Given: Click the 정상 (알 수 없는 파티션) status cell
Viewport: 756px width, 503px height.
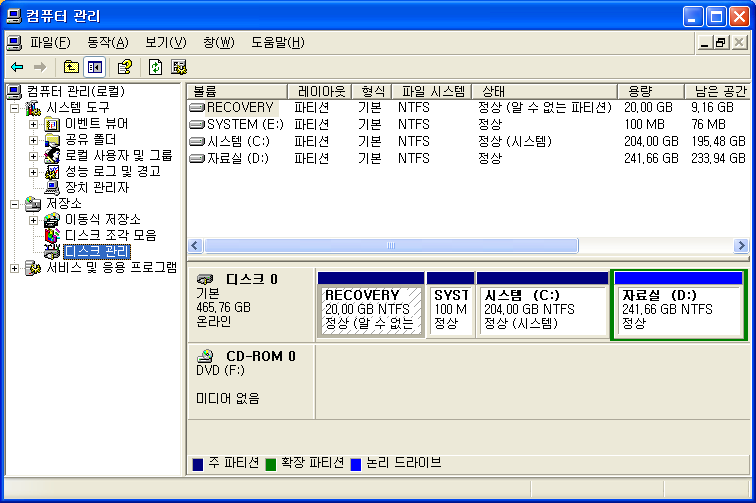Looking at the screenshot, I should [544, 108].
